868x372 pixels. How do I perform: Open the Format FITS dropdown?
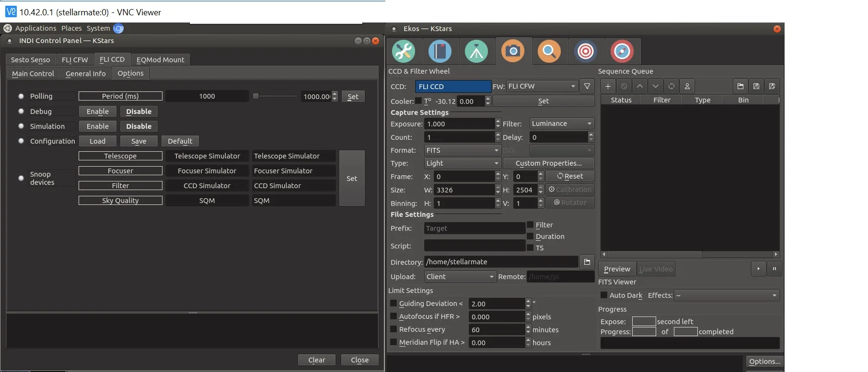coord(463,150)
